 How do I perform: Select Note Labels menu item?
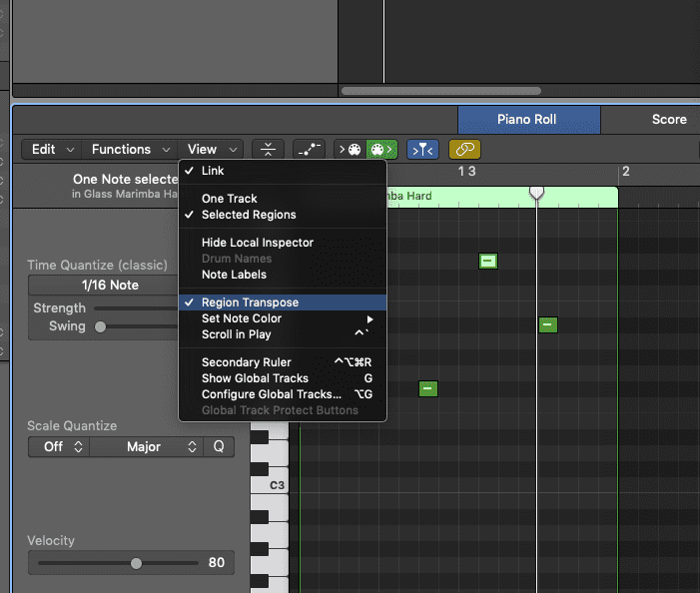tap(283, 275)
